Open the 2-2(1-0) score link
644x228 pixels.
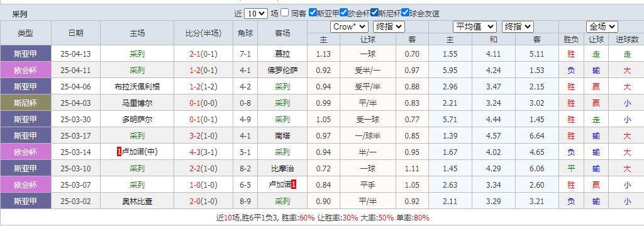coord(203,169)
